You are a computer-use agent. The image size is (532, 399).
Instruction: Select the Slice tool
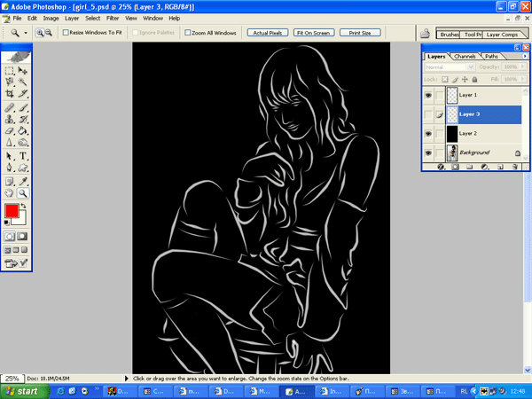tap(23, 93)
